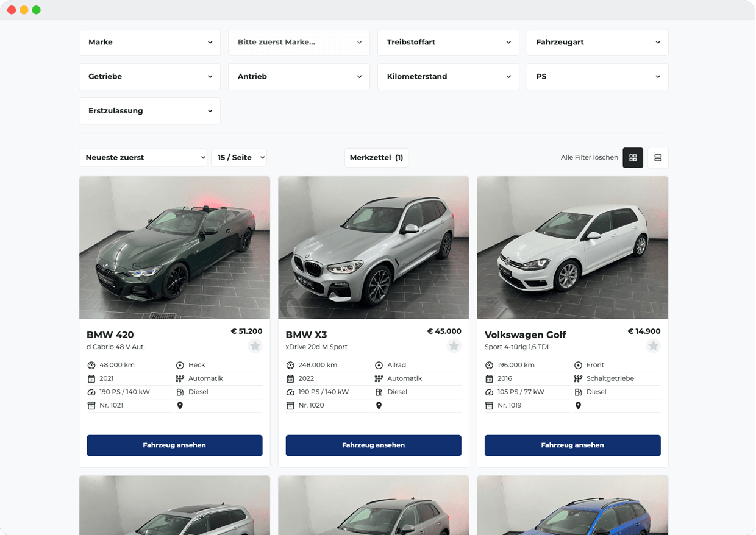Open the blue wagon photo in second row
Image resolution: width=756 pixels, height=535 pixels.
click(x=572, y=505)
